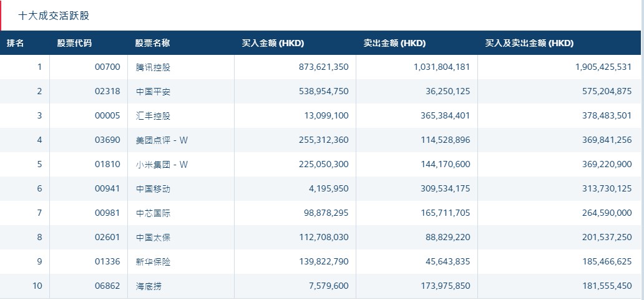Click the 十大成交活跃股 section title
The height and width of the screenshot is (300, 644).
pos(54,16)
